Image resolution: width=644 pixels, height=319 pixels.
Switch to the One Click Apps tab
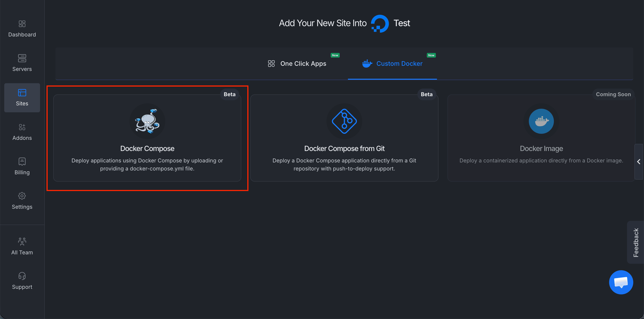[x=297, y=64]
